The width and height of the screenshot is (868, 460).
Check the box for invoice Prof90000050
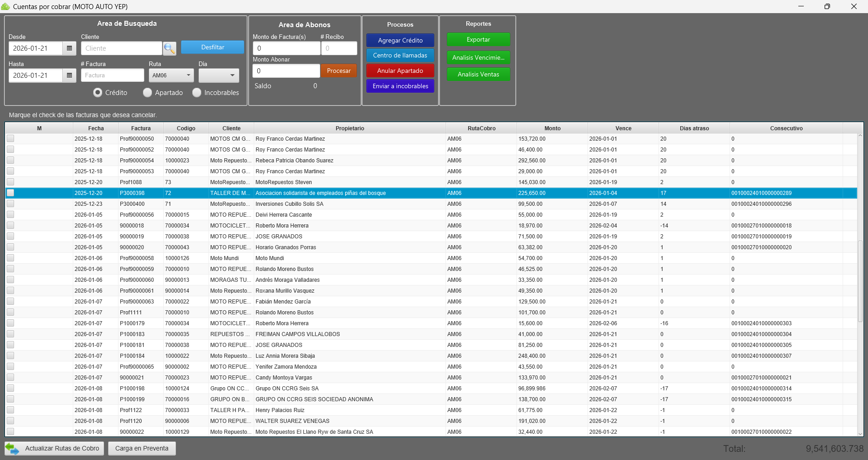[x=10, y=139]
